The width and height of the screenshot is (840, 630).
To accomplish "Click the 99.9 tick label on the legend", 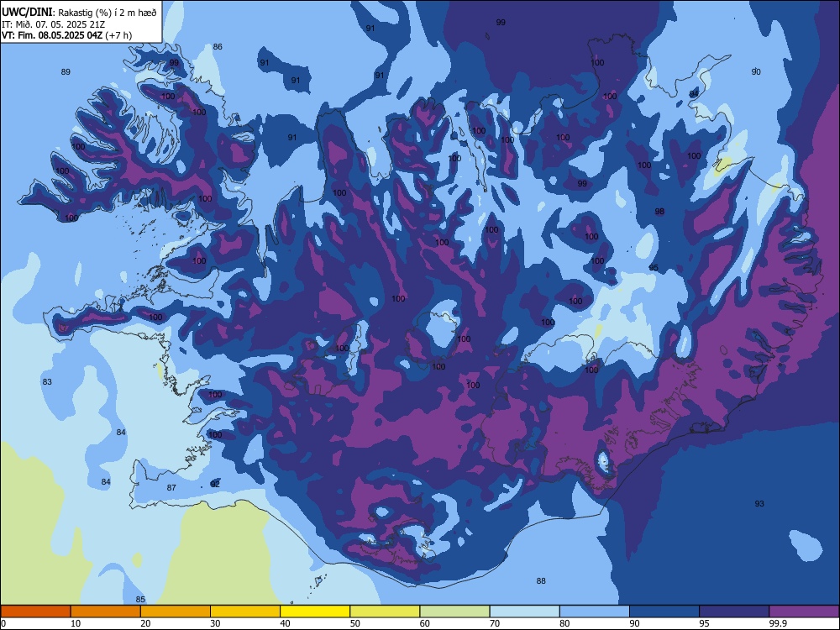I will tap(778, 623).
